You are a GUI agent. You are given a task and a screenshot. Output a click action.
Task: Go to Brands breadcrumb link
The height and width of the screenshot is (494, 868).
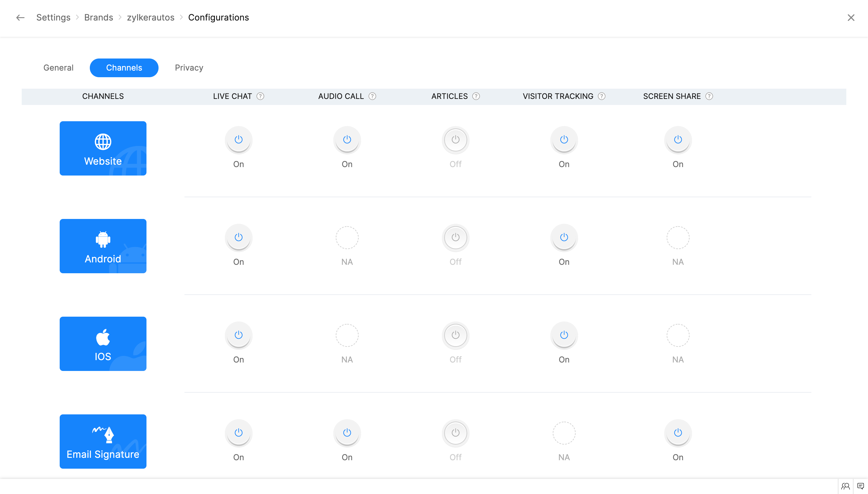[x=98, y=17]
